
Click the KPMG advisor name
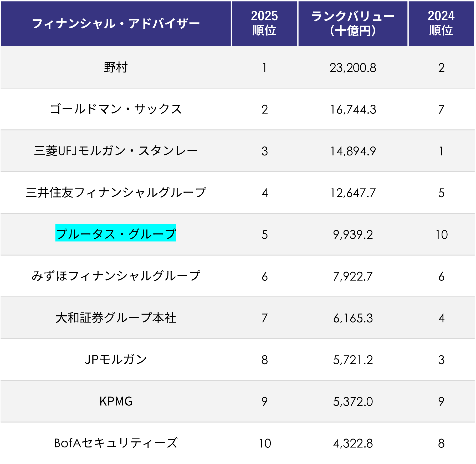[116, 402]
